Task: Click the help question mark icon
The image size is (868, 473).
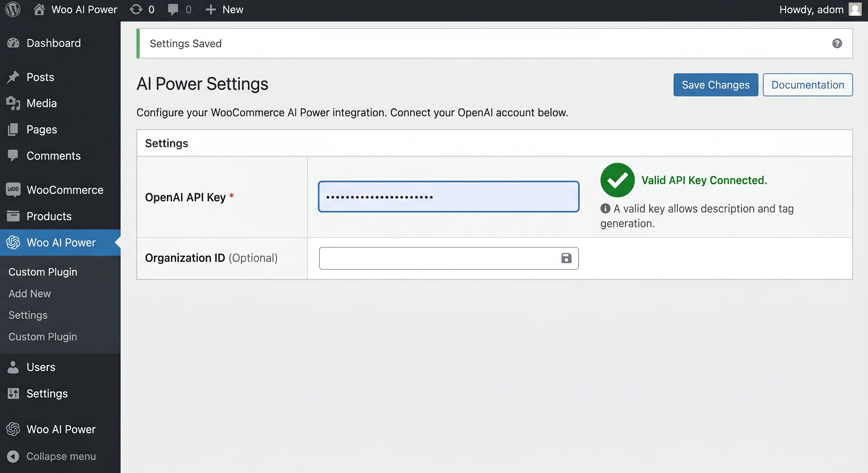Action: (x=837, y=43)
